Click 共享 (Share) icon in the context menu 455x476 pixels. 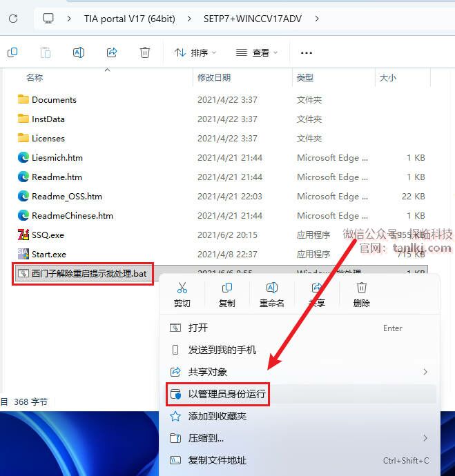click(x=317, y=288)
